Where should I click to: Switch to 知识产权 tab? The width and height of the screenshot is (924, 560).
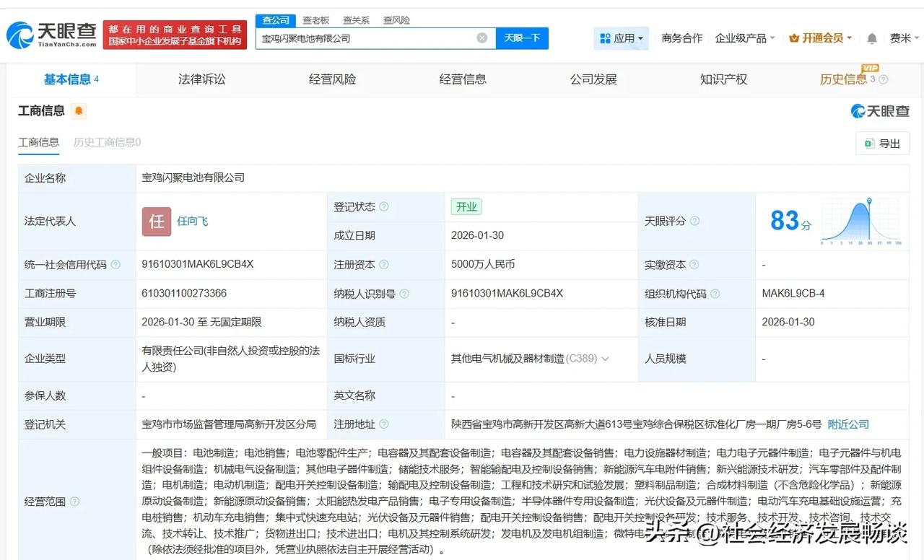(723, 79)
